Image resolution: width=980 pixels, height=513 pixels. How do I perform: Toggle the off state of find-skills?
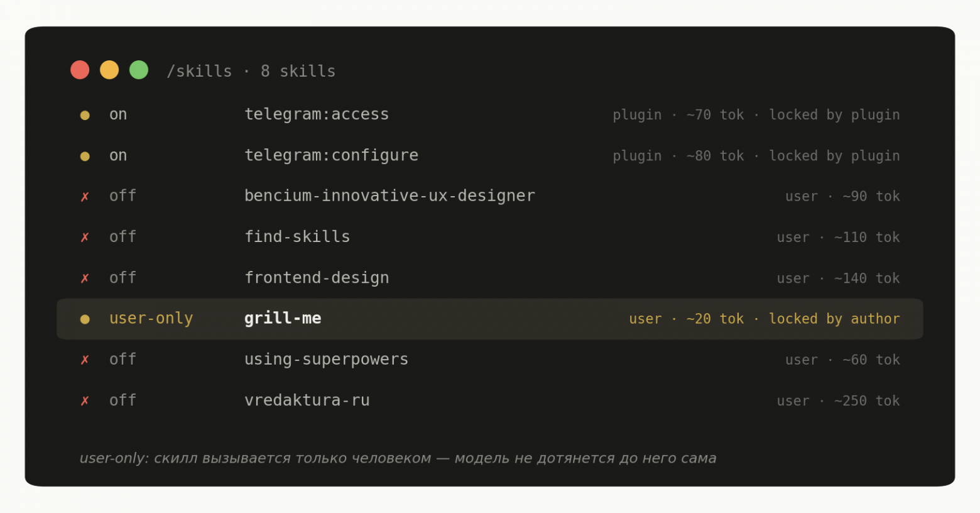click(122, 237)
